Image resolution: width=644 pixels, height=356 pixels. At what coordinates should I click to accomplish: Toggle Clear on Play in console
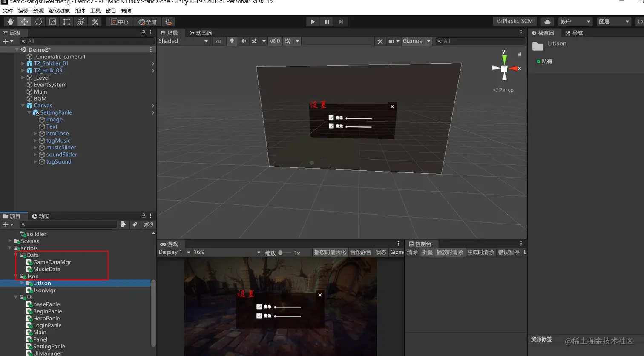coord(450,252)
